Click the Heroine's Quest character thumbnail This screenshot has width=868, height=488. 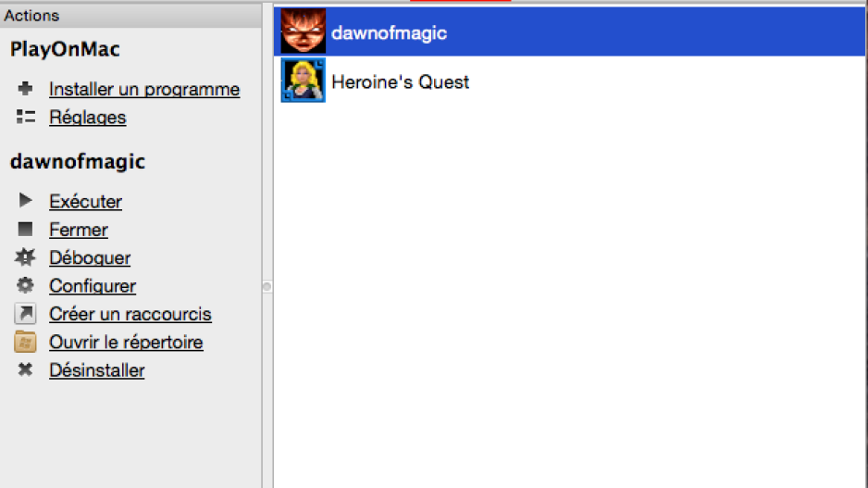304,81
